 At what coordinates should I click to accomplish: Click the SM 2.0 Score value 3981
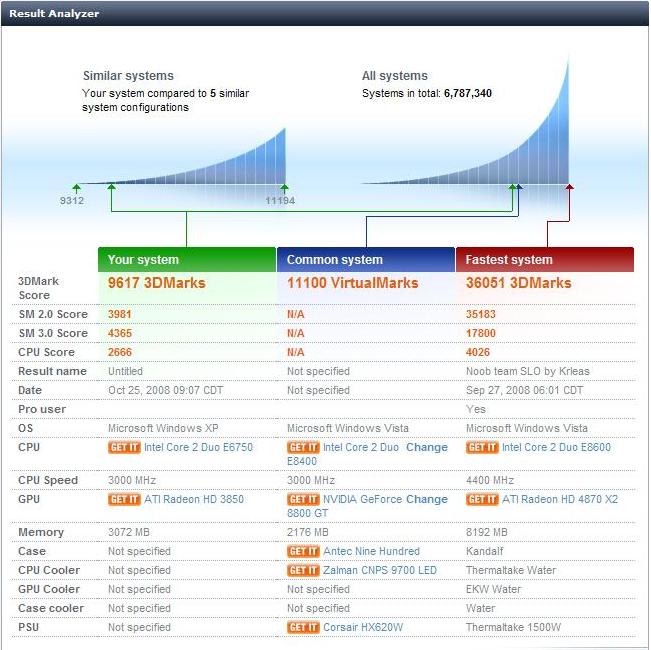120,314
